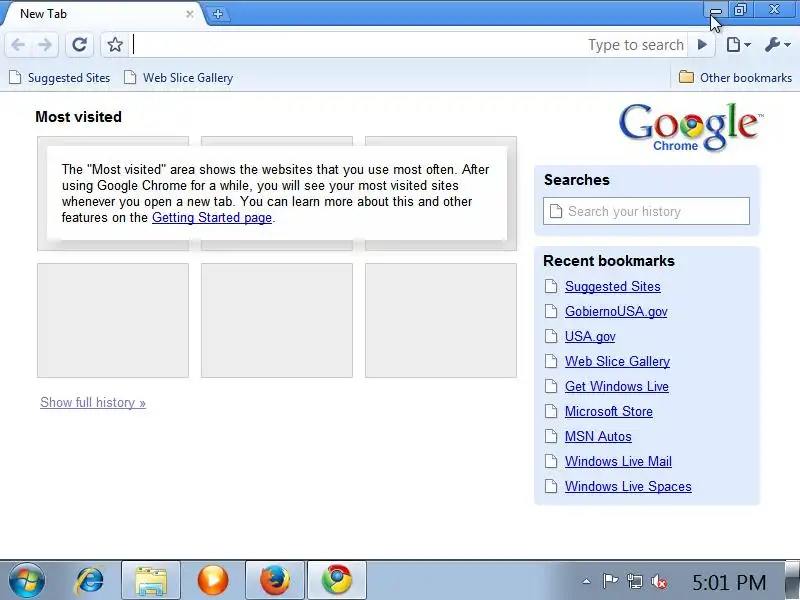Image resolution: width=800 pixels, height=600 pixels.
Task: Click the page icon beside Windows Live Mail
Action: coord(551,461)
